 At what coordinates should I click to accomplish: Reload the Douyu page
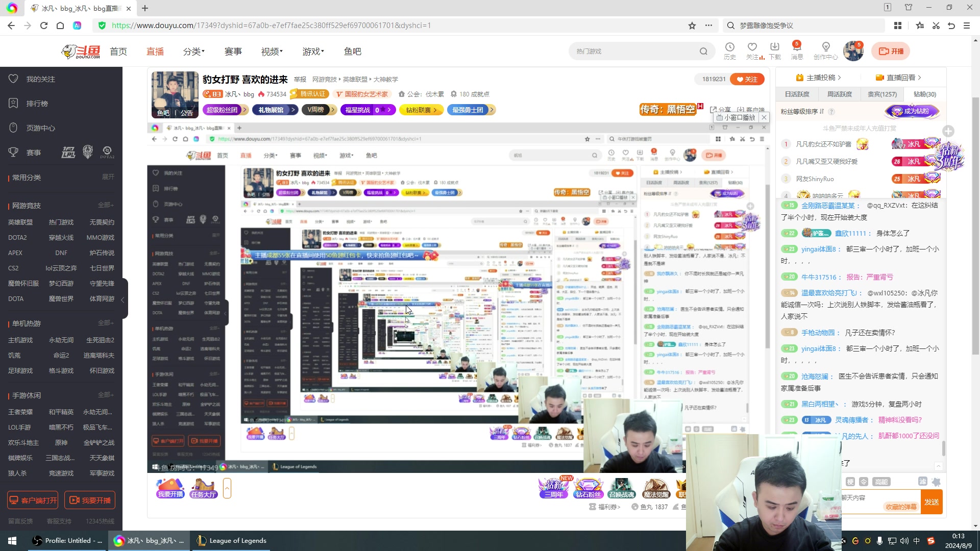click(44, 26)
